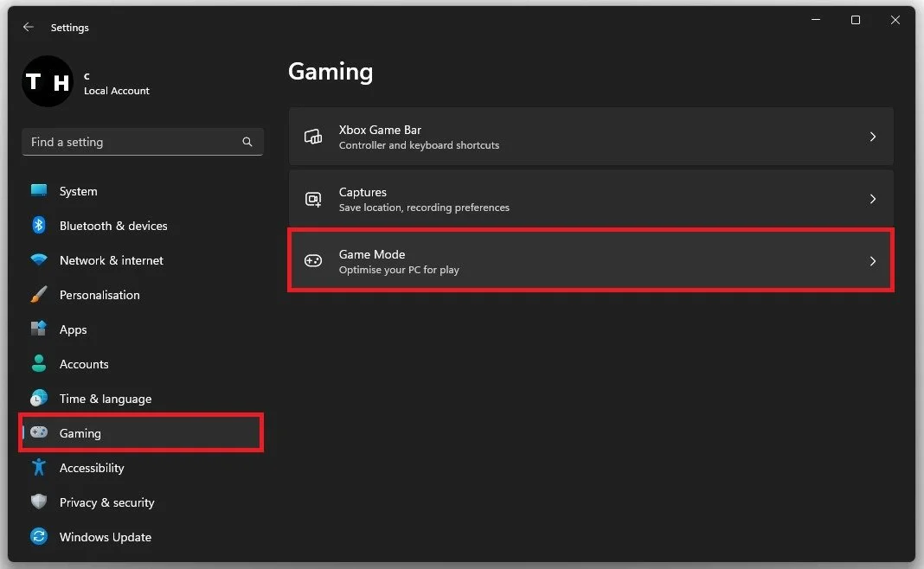924x569 pixels.
Task: Click the Bluetooth logo icon
Action: [x=39, y=225]
